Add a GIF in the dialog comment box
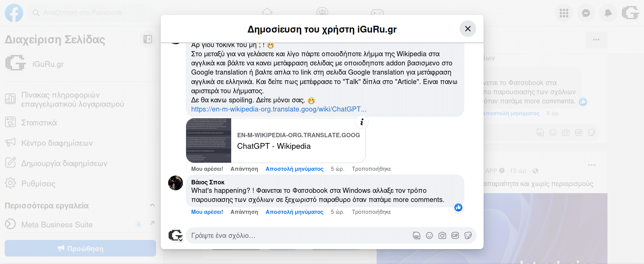This screenshot has height=264, width=644. click(455, 236)
